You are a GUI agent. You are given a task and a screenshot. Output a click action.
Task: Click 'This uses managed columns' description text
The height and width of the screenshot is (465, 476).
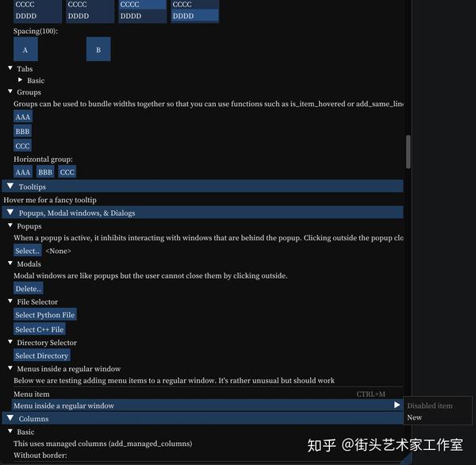point(102,444)
